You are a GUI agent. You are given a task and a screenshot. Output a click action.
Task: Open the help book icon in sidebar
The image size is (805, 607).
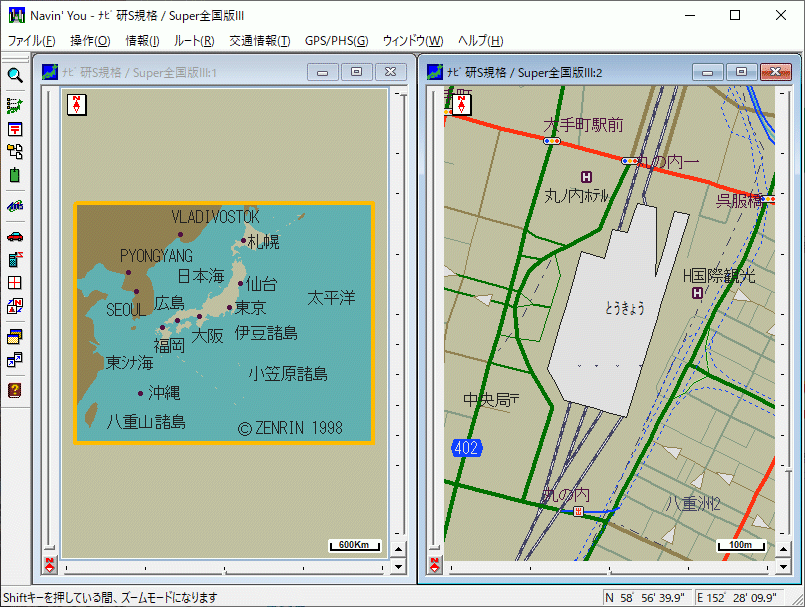click(15, 390)
